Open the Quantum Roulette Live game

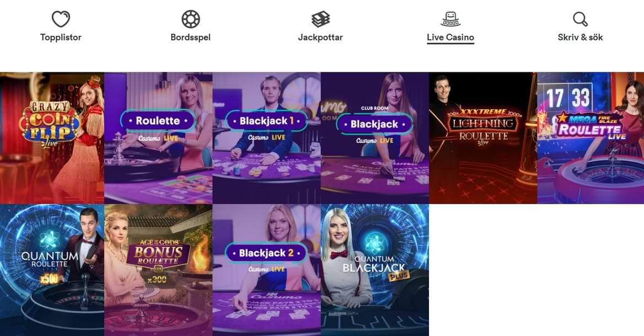tap(52, 270)
